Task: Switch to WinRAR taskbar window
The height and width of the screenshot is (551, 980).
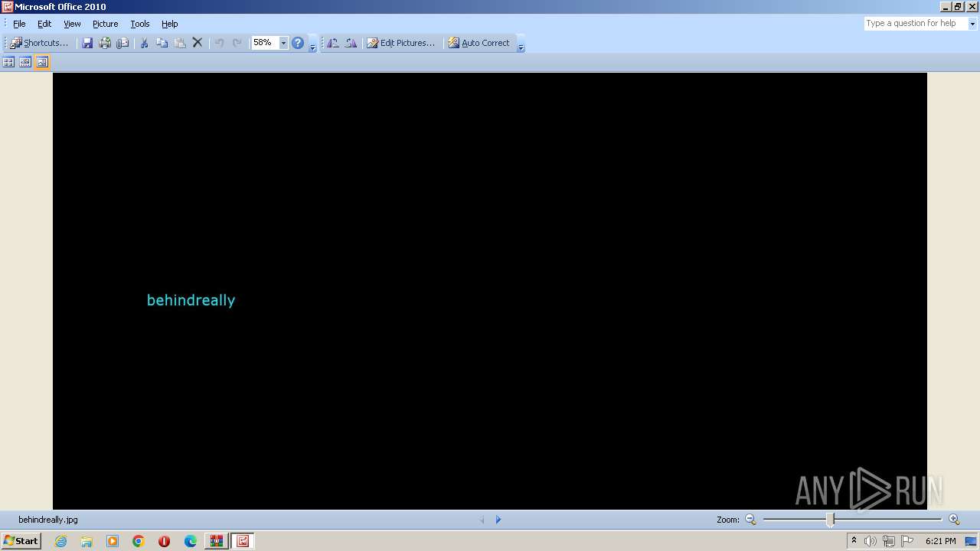Action: [x=217, y=541]
